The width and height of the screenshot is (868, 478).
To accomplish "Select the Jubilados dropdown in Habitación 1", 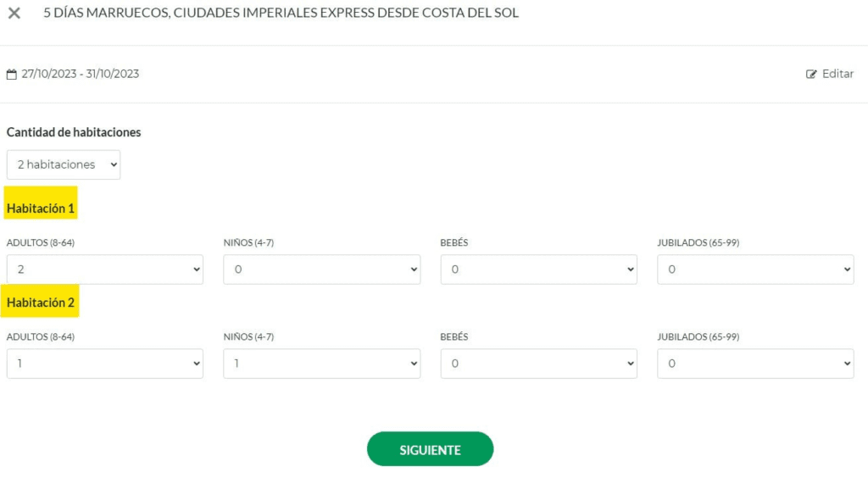I will click(x=755, y=270).
